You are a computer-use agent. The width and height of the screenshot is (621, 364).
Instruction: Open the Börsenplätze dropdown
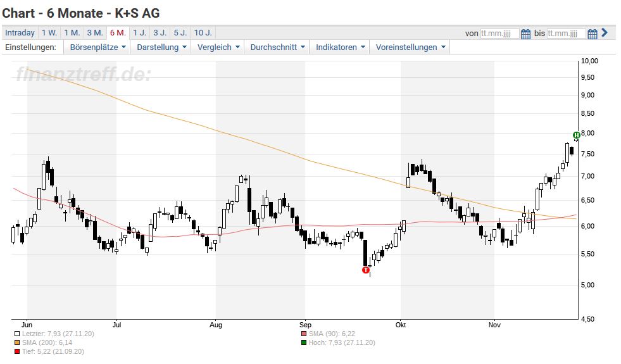97,47
